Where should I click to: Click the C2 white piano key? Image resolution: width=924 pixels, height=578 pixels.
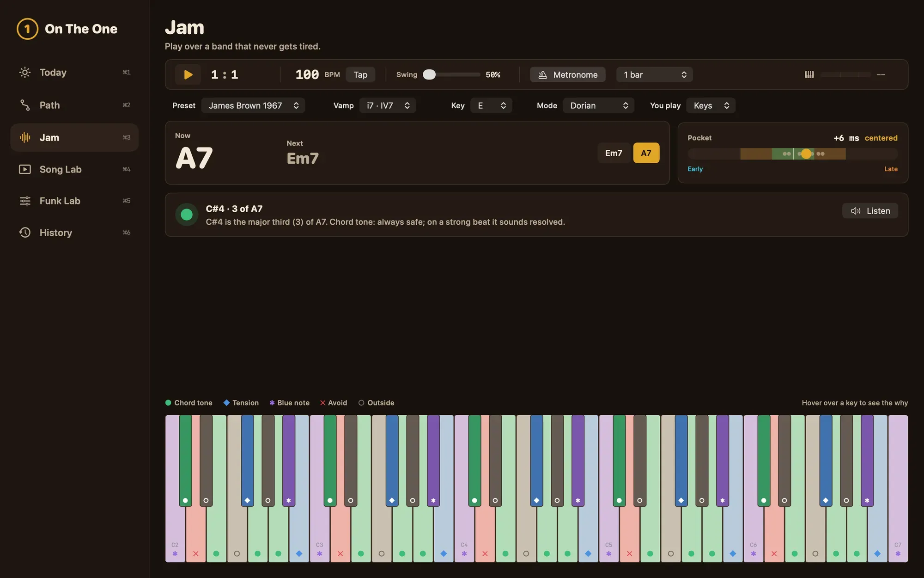[175, 532]
